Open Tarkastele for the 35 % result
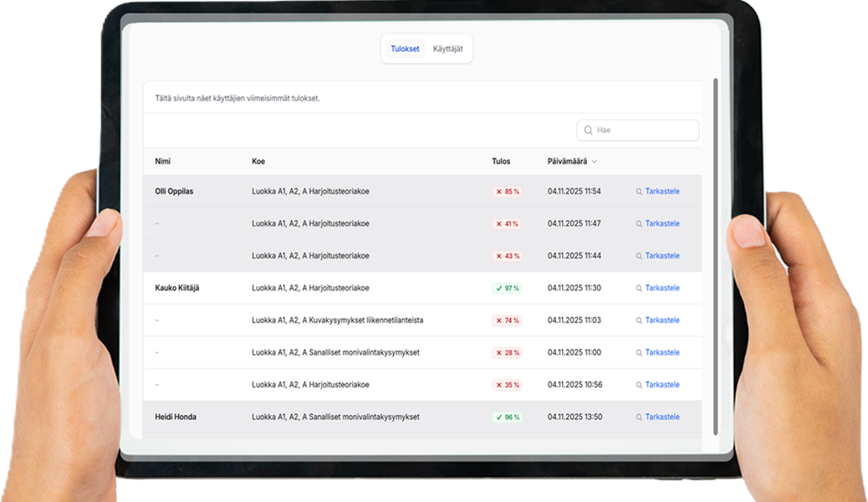Image resolution: width=868 pixels, height=502 pixels. pyautogui.click(x=661, y=385)
